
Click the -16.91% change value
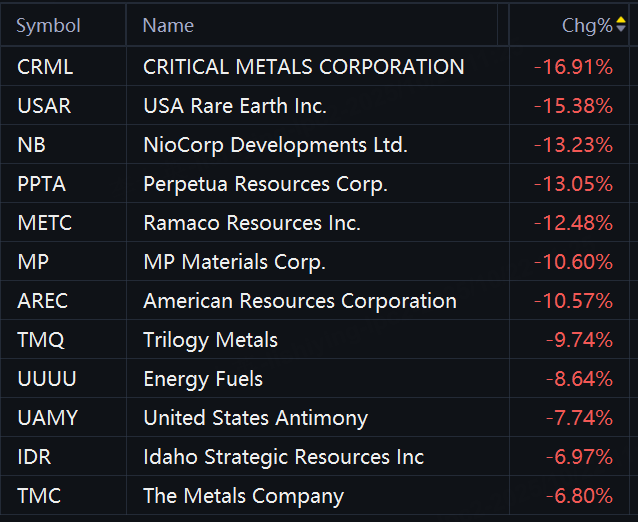(573, 67)
